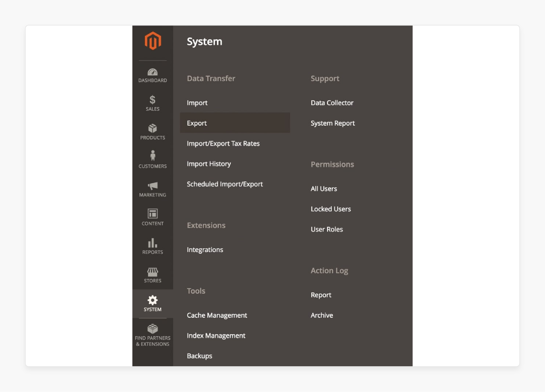
Task: Select the User Roles permission item
Action: 326,229
